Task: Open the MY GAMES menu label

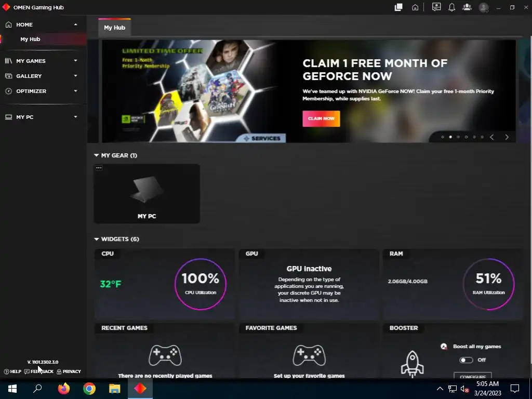Action: 31,61
